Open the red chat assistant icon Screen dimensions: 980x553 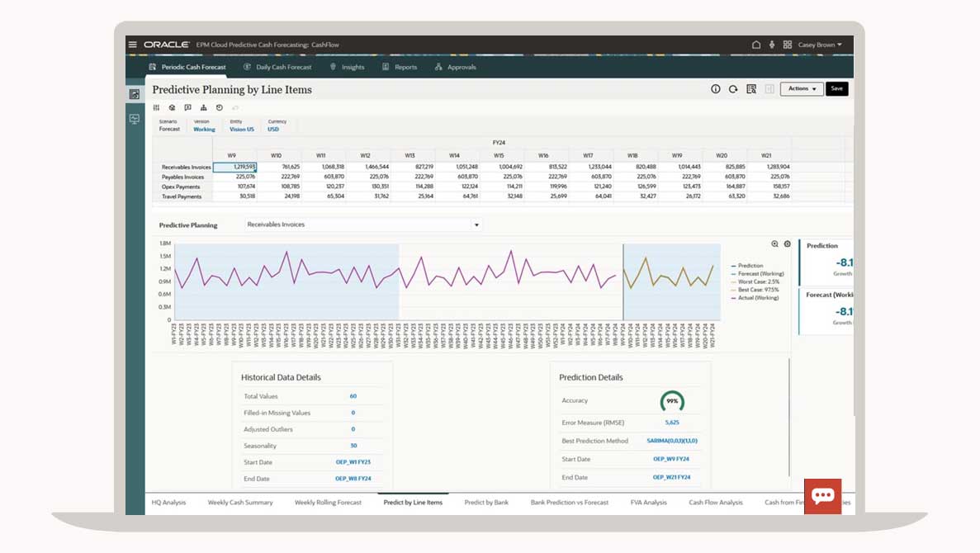(x=822, y=496)
